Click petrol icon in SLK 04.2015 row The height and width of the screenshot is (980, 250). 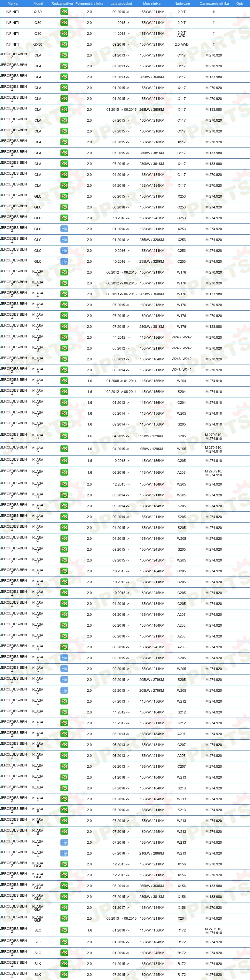pos(64,964)
